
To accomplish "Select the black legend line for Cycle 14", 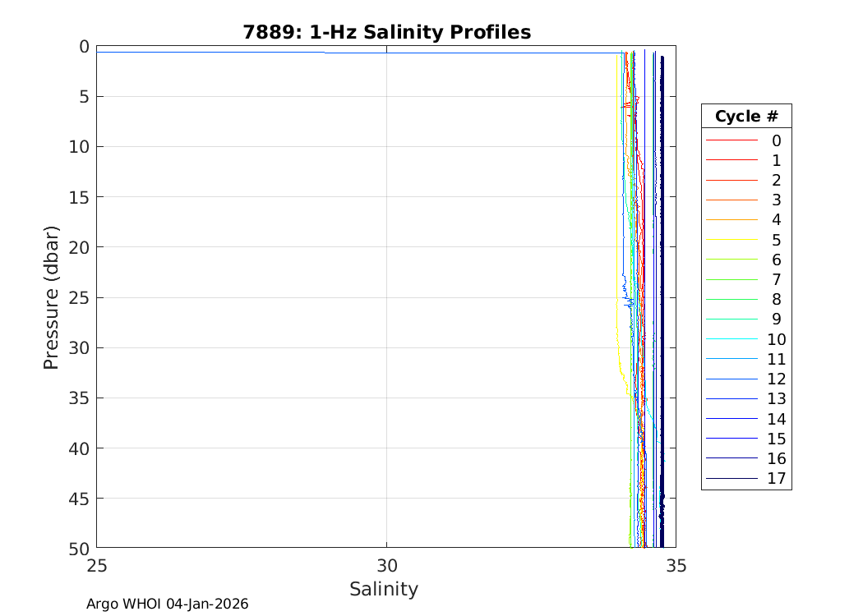I will [731, 419].
